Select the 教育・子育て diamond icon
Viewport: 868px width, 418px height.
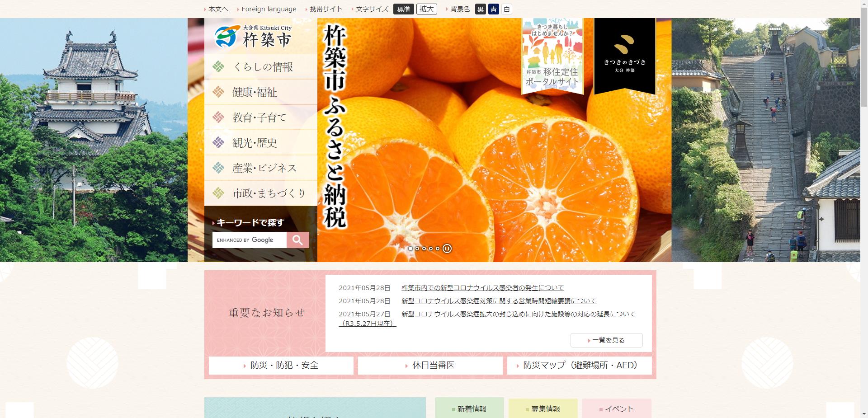[x=218, y=117]
